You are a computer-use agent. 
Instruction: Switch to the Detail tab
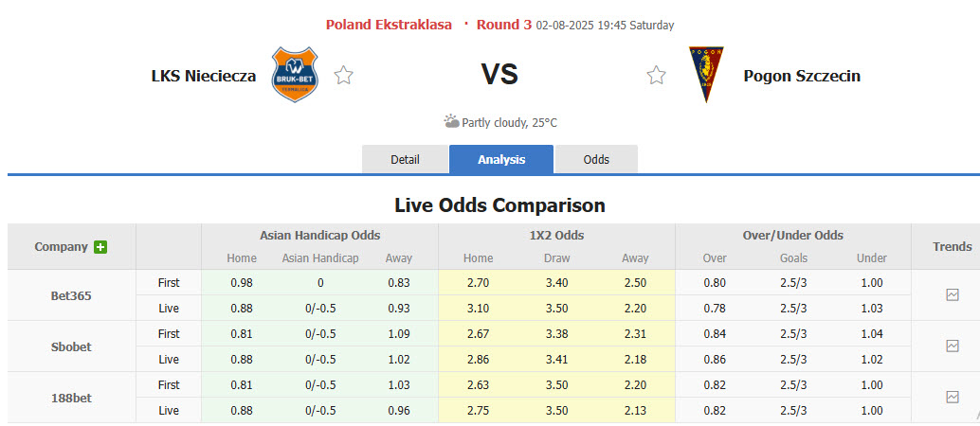405,159
